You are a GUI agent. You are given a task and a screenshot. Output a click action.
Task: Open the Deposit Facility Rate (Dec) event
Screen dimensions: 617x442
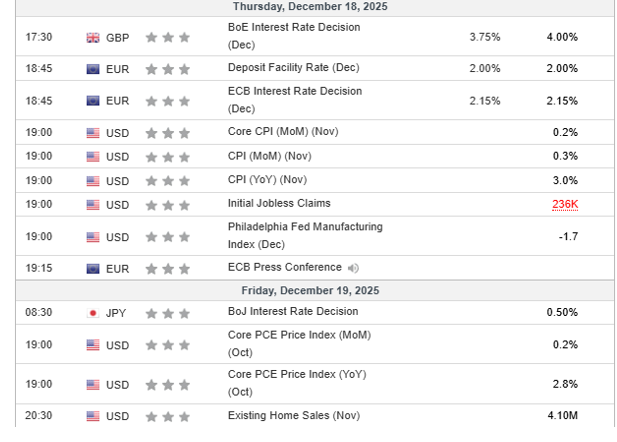pyautogui.click(x=294, y=68)
